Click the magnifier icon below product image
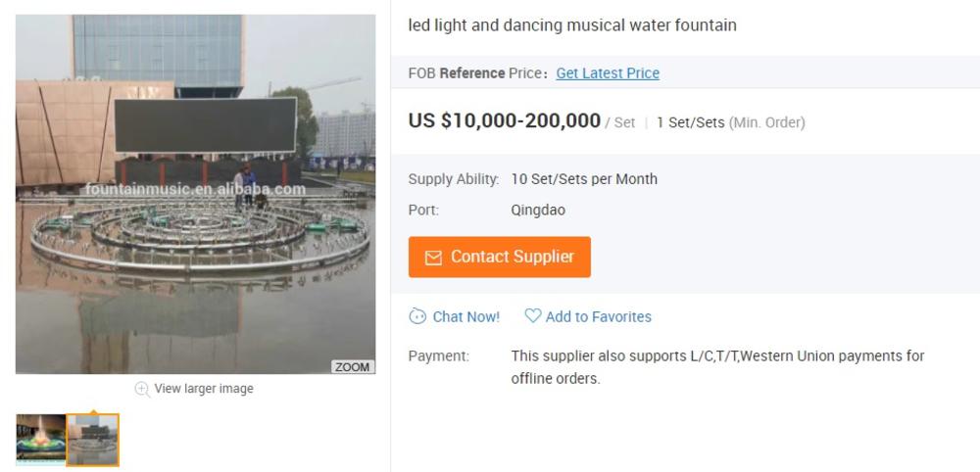Screen dimensions: 980x472 (x=142, y=389)
